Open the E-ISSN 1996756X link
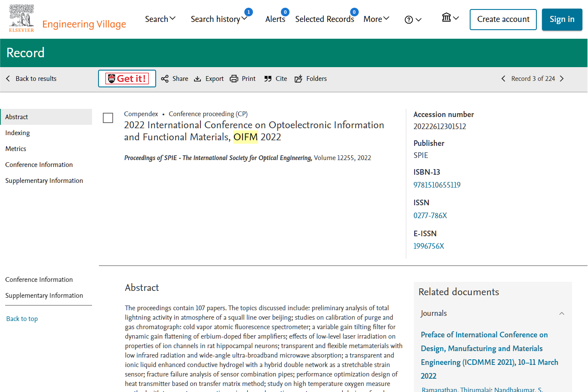The width and height of the screenshot is (588, 392). pos(429,246)
